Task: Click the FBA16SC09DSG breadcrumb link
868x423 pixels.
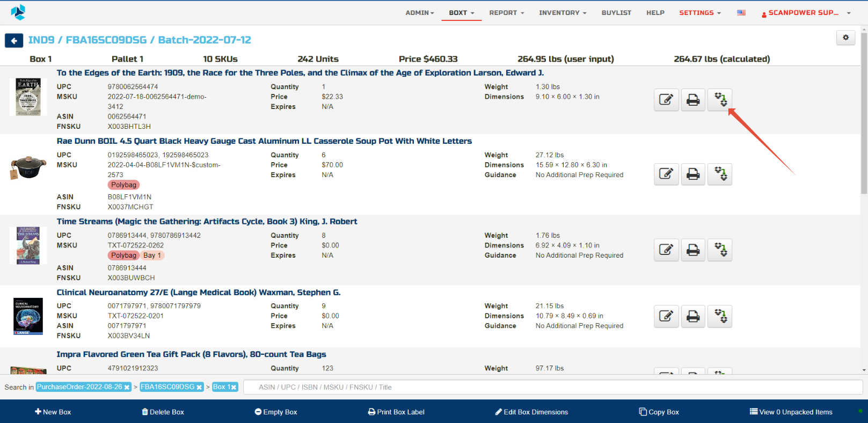Action: point(106,40)
